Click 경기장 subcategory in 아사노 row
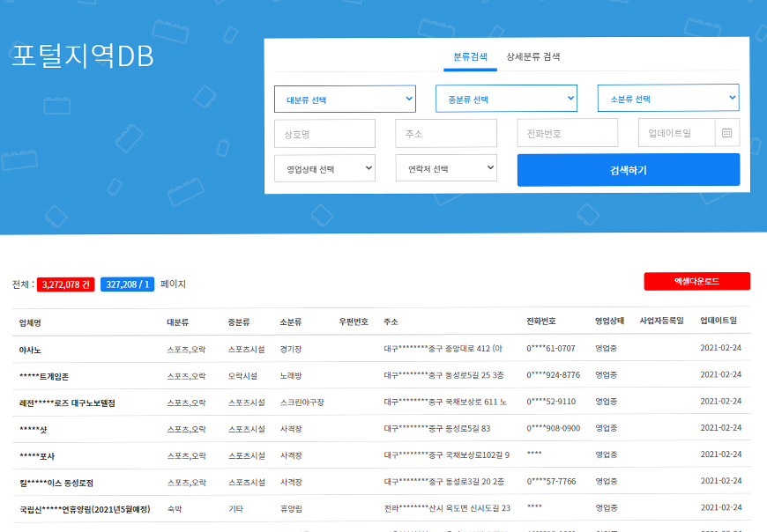Viewport: 767px width, 532px height. (x=291, y=350)
